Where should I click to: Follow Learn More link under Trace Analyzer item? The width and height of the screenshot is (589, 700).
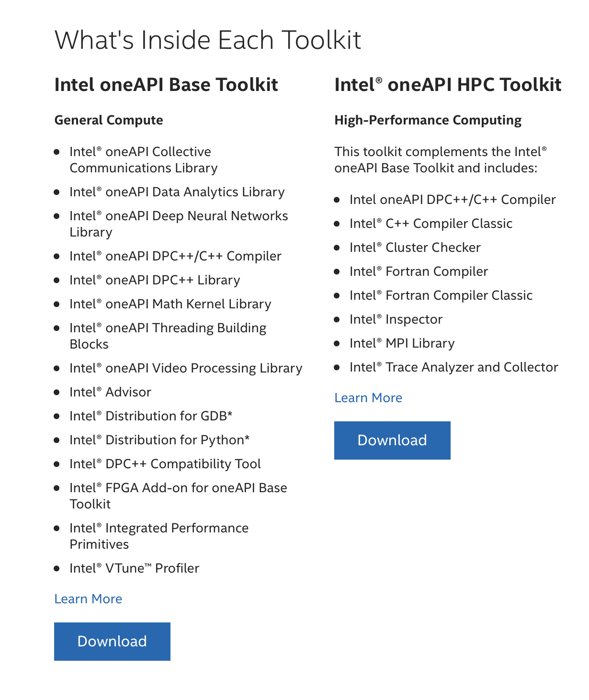368,397
